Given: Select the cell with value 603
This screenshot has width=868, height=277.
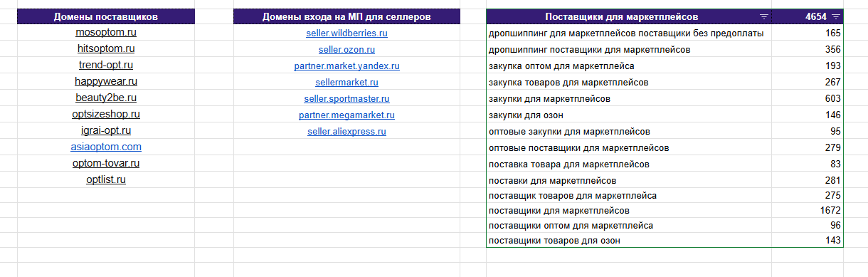Looking at the screenshot, I should [x=808, y=98].
